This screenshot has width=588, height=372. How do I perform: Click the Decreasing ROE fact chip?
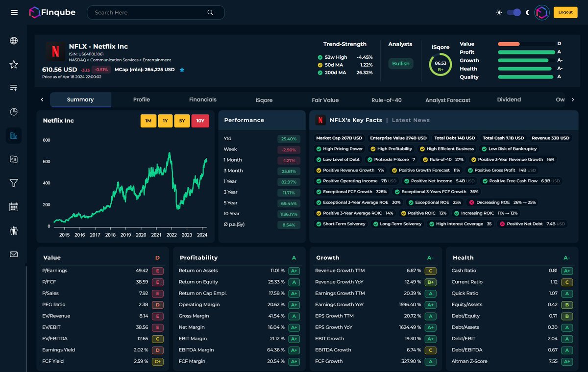(503, 202)
